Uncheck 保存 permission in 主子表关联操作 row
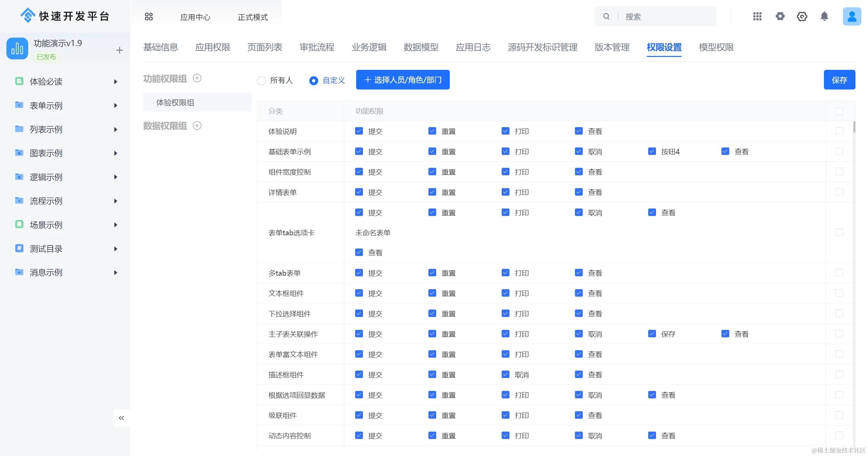This screenshot has width=868, height=456. coord(652,334)
